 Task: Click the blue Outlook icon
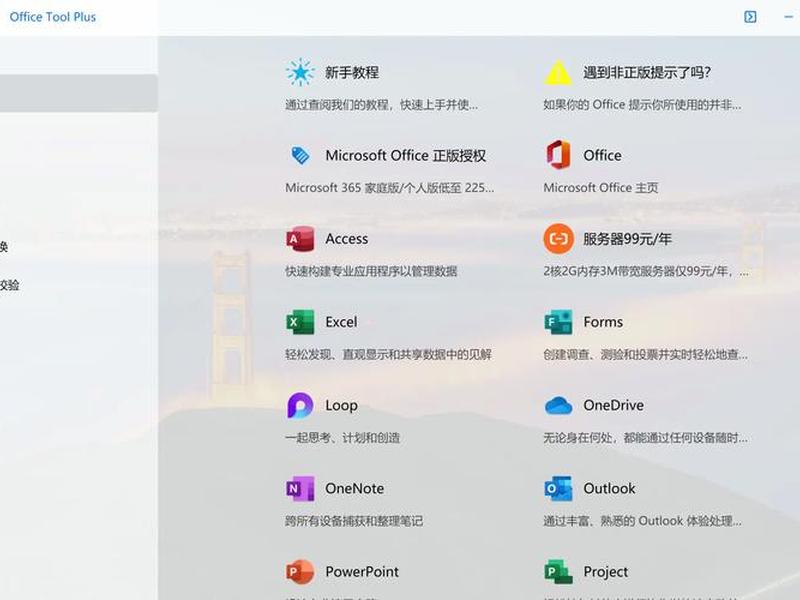[x=558, y=488]
